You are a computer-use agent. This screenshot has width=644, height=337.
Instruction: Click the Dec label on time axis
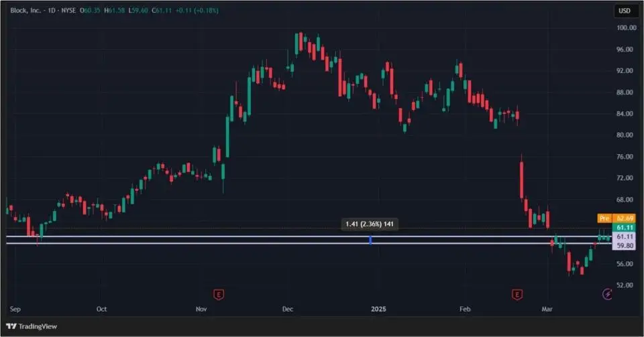click(287, 310)
